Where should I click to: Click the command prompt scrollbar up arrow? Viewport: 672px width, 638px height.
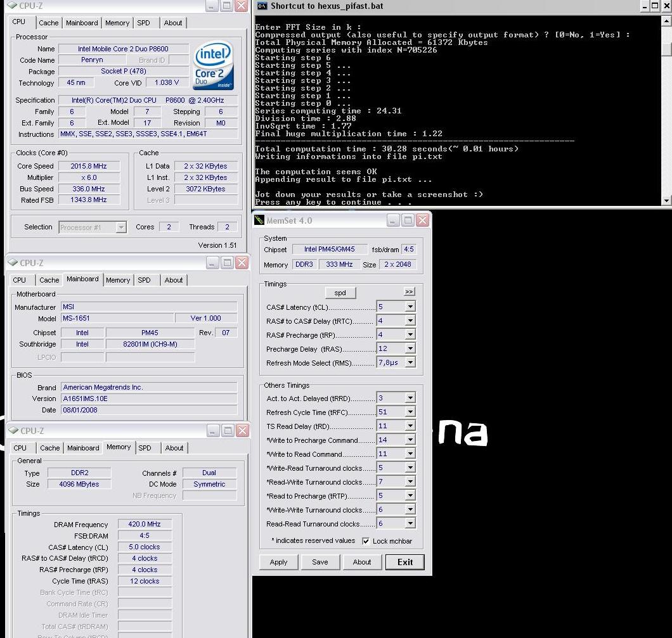point(666,20)
